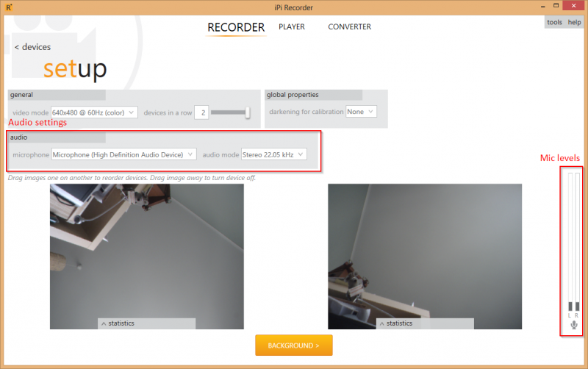588x369 pixels.
Task: Open the audio mode dropdown
Action: click(273, 154)
